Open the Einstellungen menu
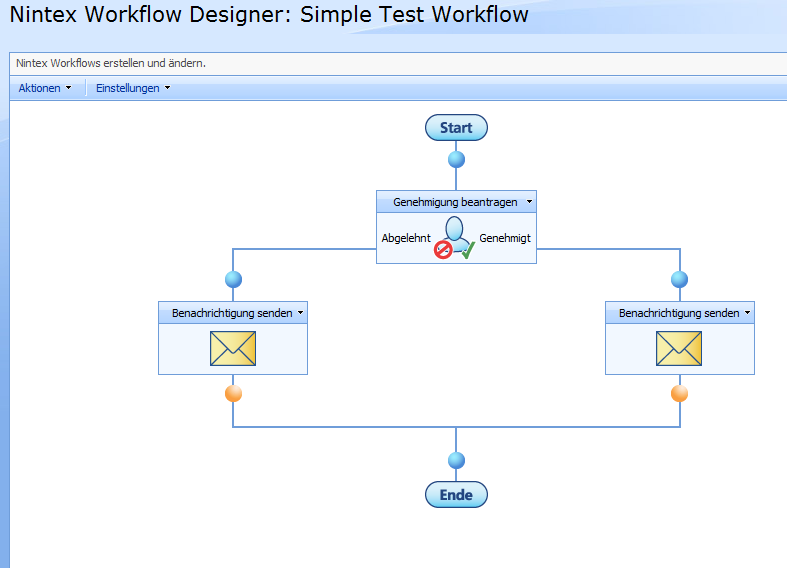Screen dimensions: 787x568 point(133,88)
